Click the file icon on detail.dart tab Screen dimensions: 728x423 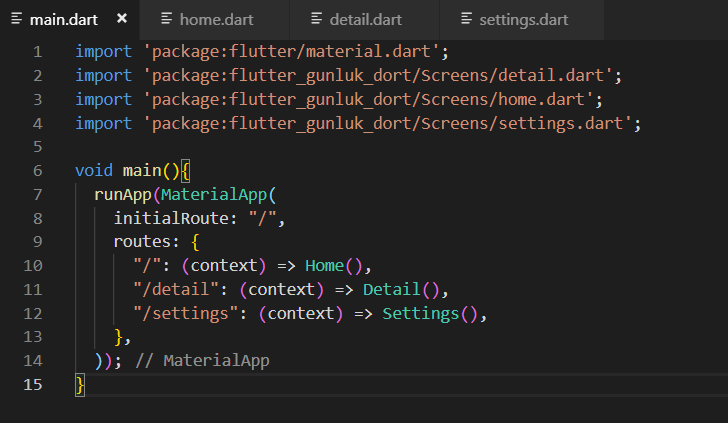click(317, 19)
